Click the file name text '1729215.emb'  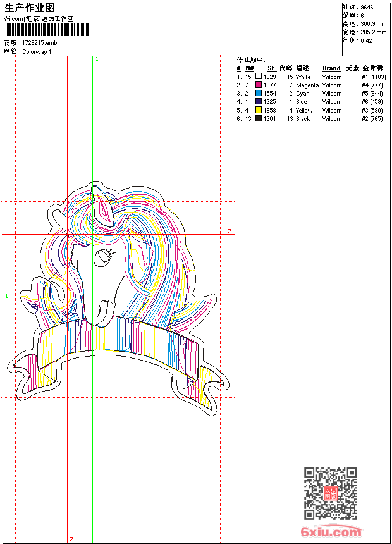pos(40,43)
